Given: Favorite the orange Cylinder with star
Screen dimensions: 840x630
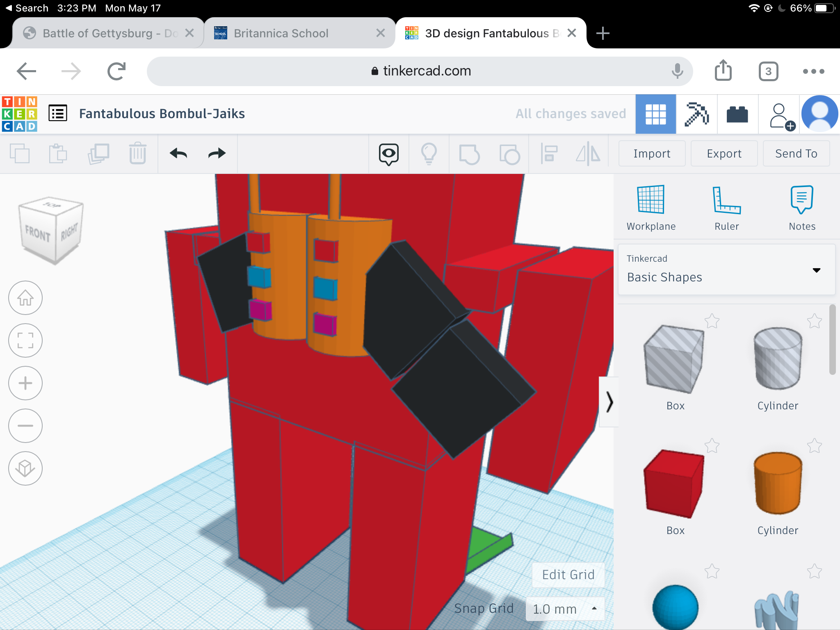Looking at the screenshot, I should coord(815,446).
